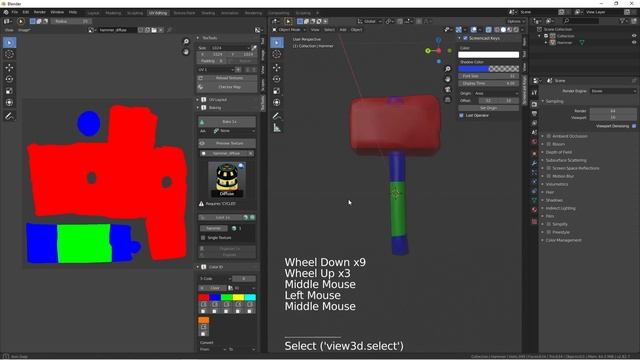Click the Bake button
The width and height of the screenshot is (640, 360).
(227, 122)
